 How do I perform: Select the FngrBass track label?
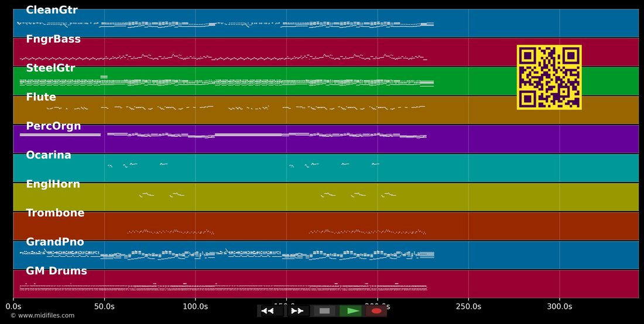pyautogui.click(x=53, y=39)
